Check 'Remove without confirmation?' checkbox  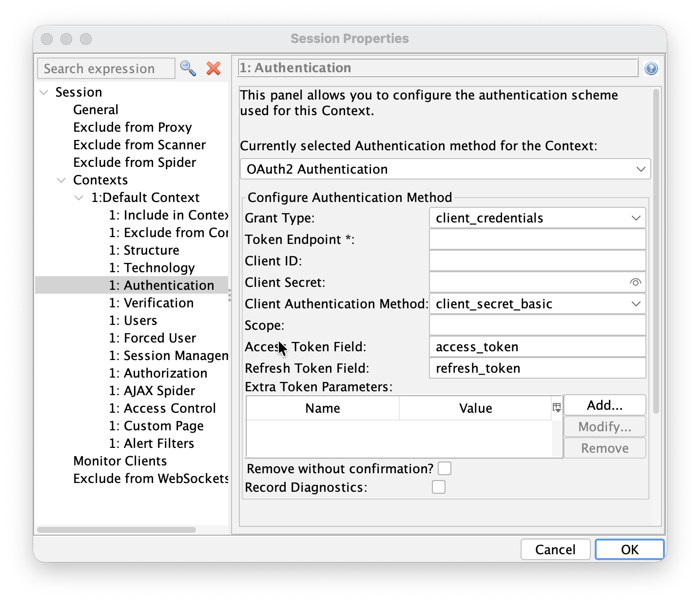(x=445, y=469)
